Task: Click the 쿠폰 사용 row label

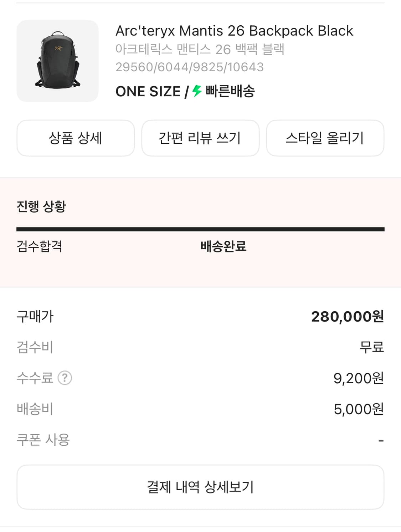Action: pyautogui.click(x=43, y=440)
